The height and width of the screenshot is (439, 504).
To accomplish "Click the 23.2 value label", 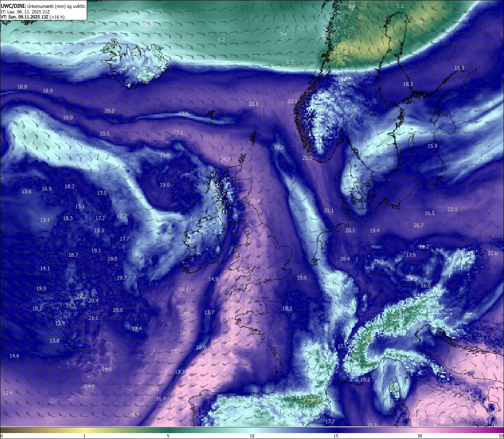I will [x=372, y=425].
